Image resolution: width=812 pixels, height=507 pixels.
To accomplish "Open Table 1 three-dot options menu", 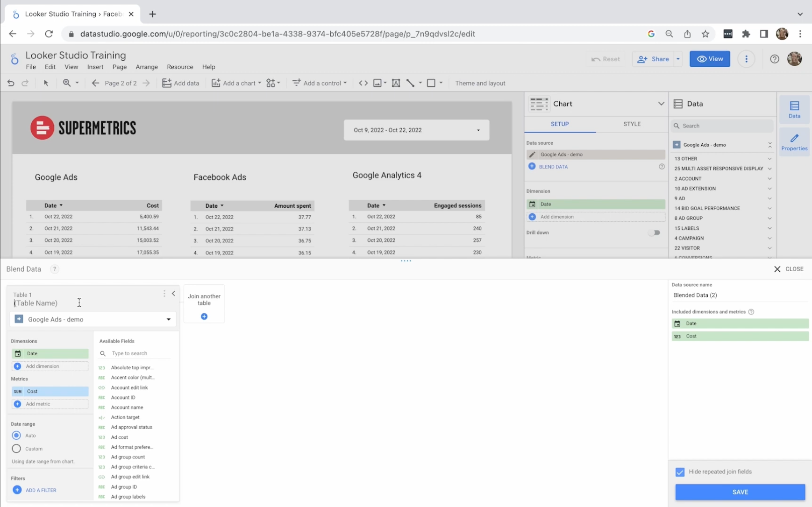I will pyautogui.click(x=164, y=294).
